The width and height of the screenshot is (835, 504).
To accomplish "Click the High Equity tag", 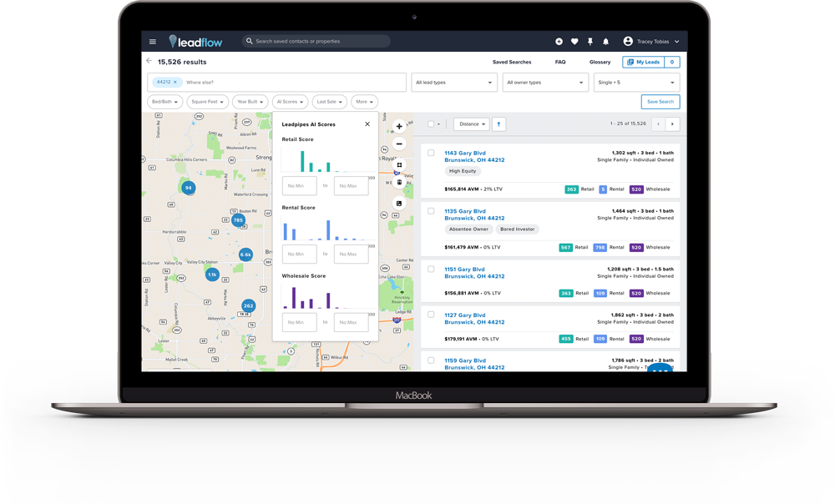I will point(463,171).
